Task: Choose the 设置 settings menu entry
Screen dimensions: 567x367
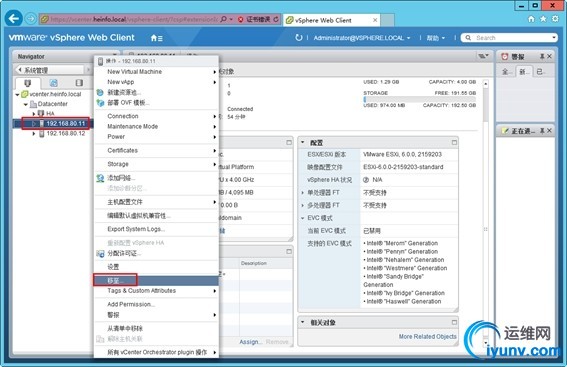Action: click(x=156, y=267)
